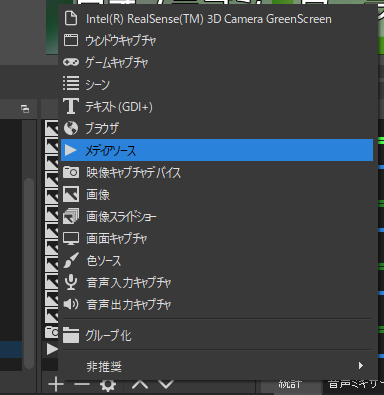Click the T icon for テキスト (GDI+)

pyautogui.click(x=71, y=106)
